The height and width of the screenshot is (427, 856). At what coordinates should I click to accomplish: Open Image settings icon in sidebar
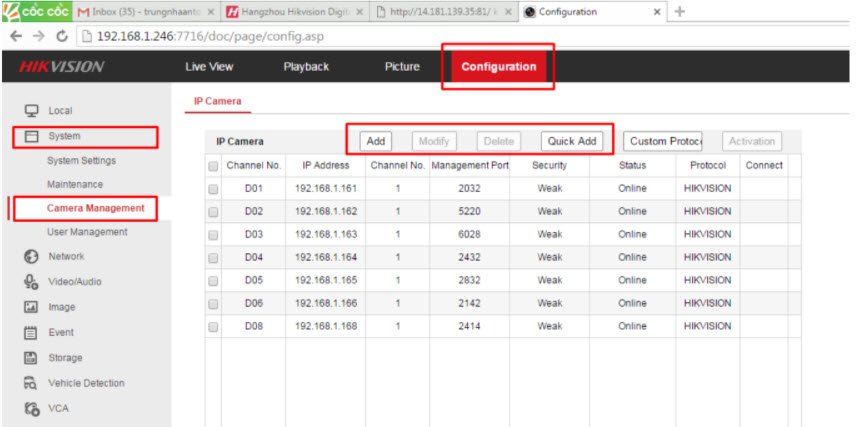[x=31, y=308]
